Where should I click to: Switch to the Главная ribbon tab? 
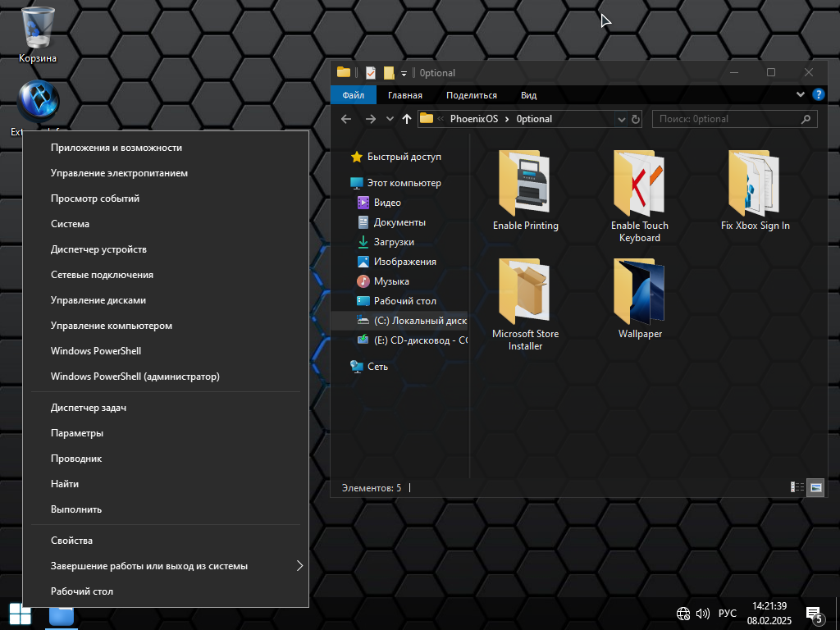click(x=405, y=95)
